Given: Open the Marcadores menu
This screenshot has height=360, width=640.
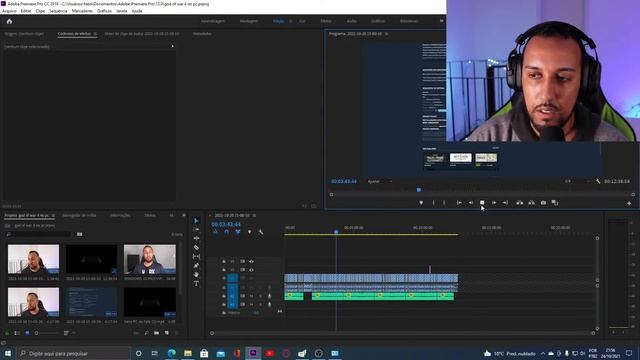Looking at the screenshot, I should 82,11.
